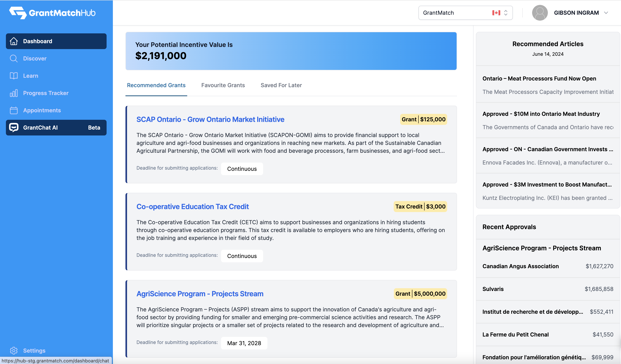This screenshot has height=364, width=621.
Task: Open the Co-operative Education Tax Credit grant
Action: point(193,207)
